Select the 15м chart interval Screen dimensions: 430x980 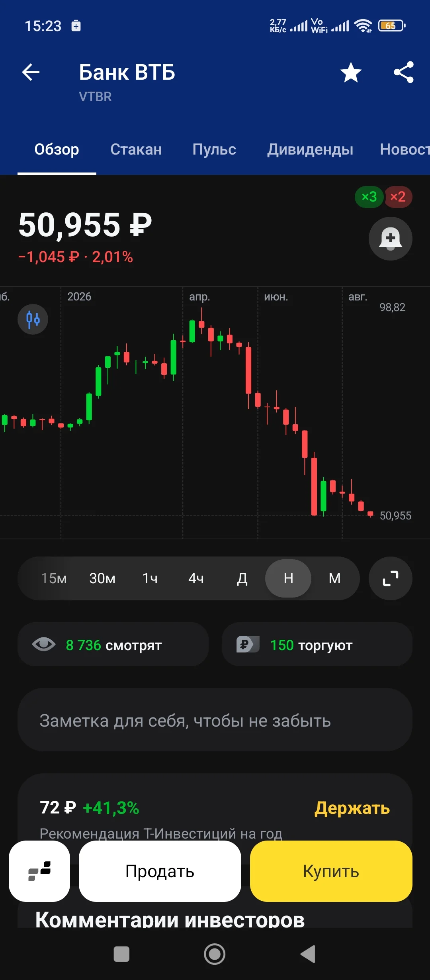[x=54, y=578]
